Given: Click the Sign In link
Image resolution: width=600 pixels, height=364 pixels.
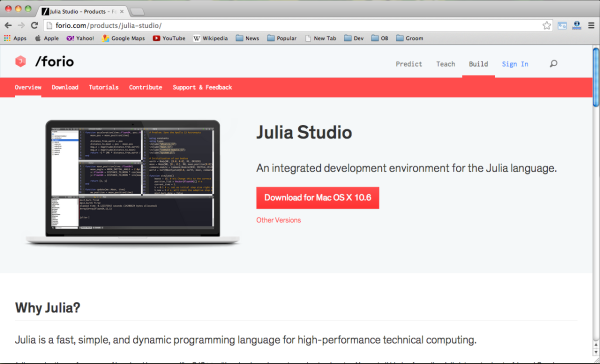Looking at the screenshot, I should pos(515,64).
